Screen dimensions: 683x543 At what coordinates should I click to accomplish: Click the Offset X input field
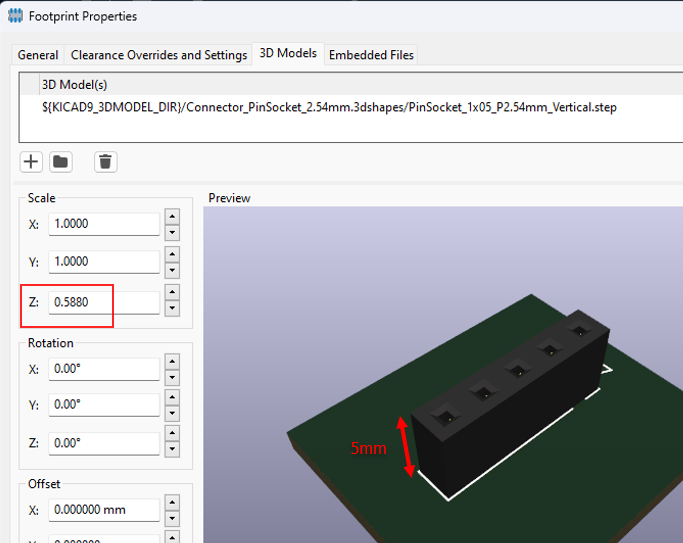[x=104, y=510]
